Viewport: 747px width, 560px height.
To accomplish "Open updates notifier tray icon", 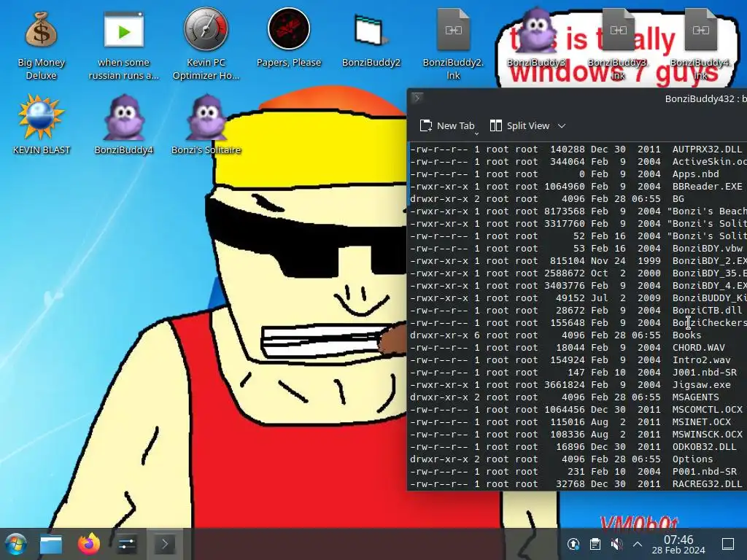I will pyautogui.click(x=573, y=544).
